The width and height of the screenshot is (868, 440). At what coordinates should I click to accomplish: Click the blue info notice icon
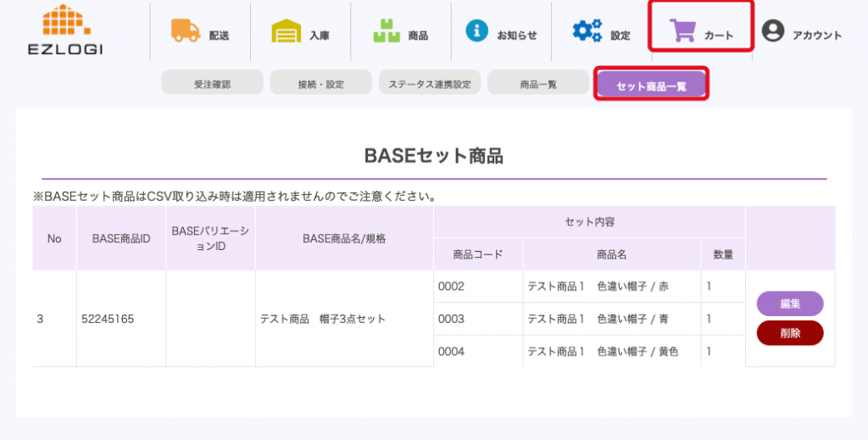click(477, 31)
